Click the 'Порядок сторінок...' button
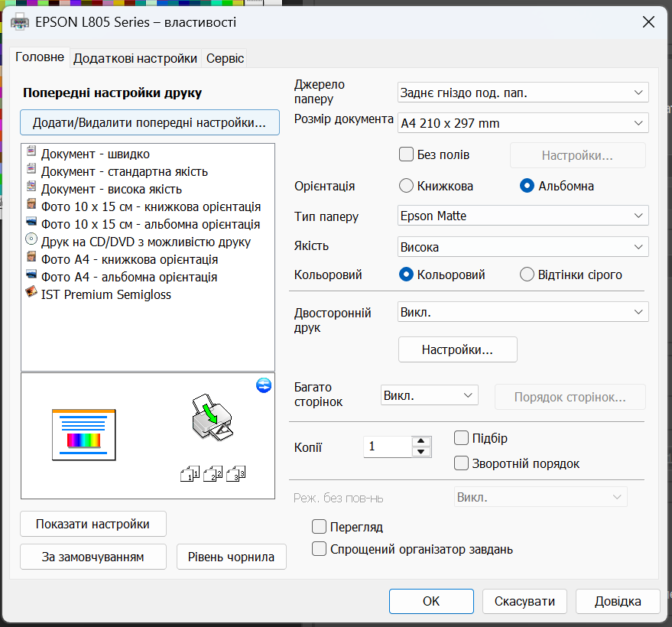 (x=570, y=397)
